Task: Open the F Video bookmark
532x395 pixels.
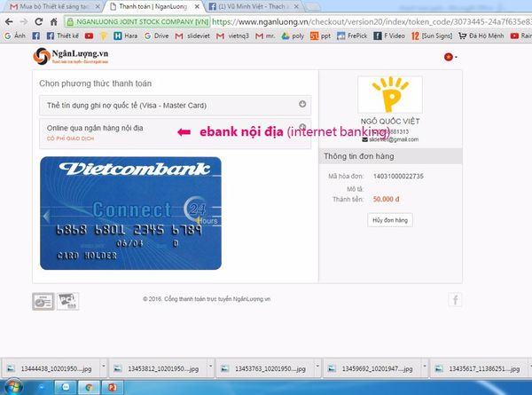Action: coord(389,36)
